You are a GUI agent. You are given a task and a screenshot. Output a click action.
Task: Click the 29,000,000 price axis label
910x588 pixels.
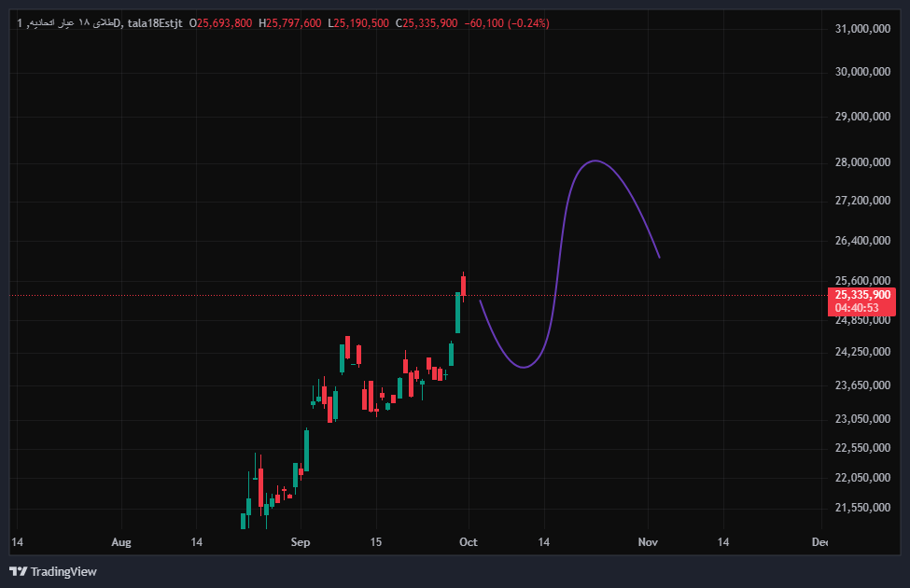point(862,117)
